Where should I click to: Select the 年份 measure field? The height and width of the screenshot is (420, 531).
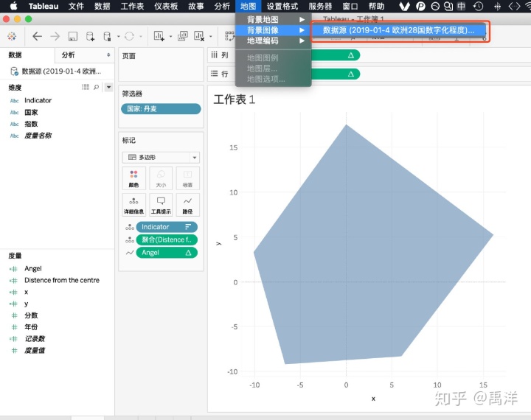click(31, 327)
